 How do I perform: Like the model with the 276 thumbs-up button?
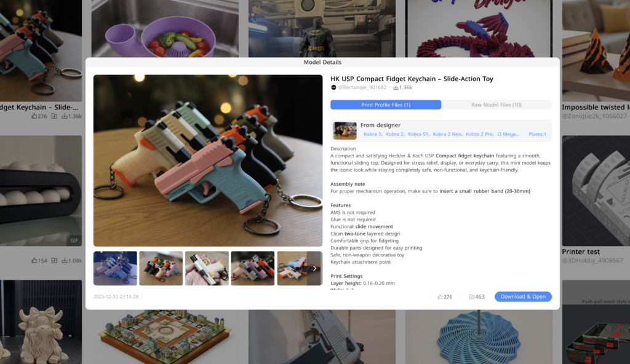445,296
